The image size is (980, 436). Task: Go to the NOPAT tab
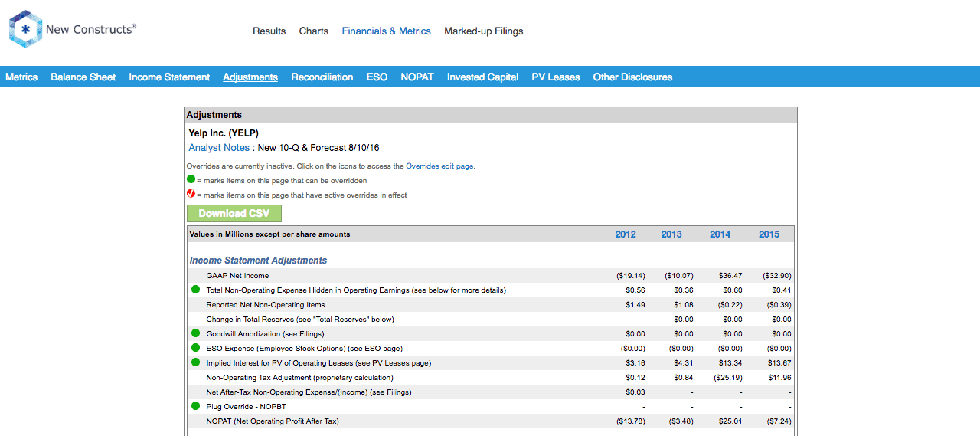point(417,77)
